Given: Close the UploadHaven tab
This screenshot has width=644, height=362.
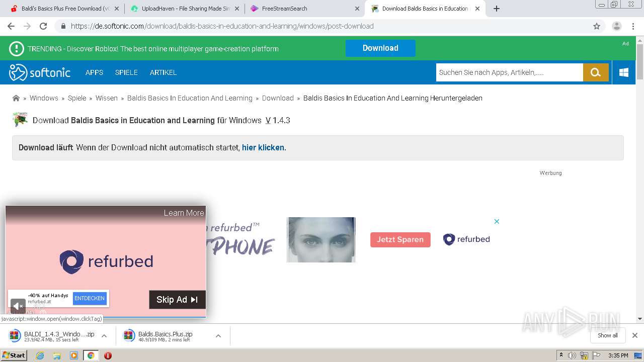Looking at the screenshot, I should pyautogui.click(x=237, y=9).
